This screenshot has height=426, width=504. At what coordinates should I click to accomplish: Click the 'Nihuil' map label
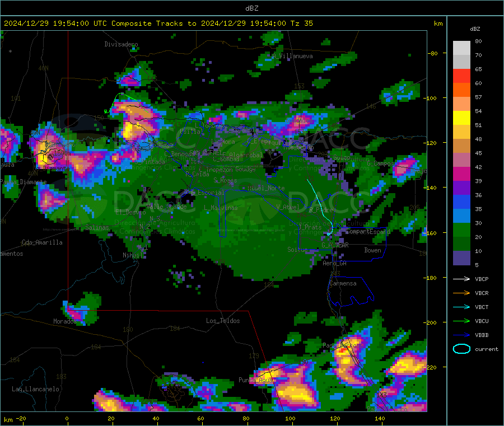[x=133, y=255]
